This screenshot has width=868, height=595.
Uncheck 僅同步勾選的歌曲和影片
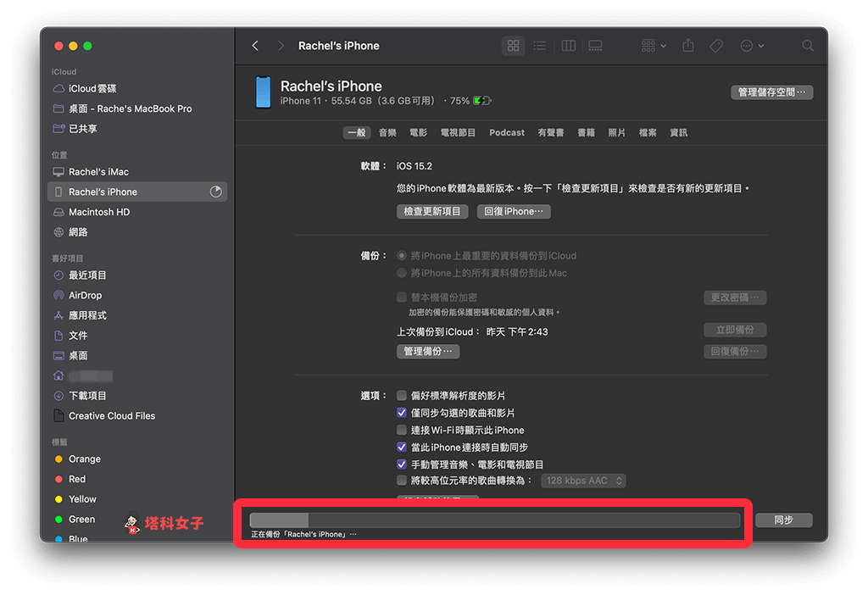tap(402, 413)
